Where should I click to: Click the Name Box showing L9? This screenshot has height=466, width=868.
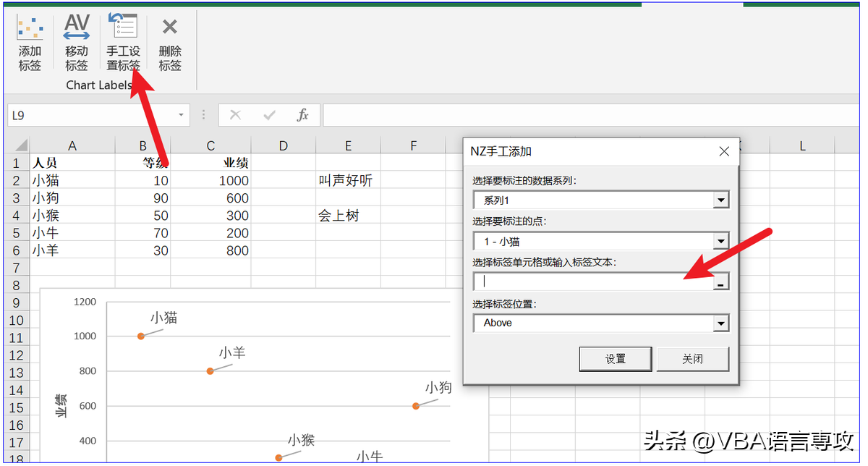click(x=92, y=115)
